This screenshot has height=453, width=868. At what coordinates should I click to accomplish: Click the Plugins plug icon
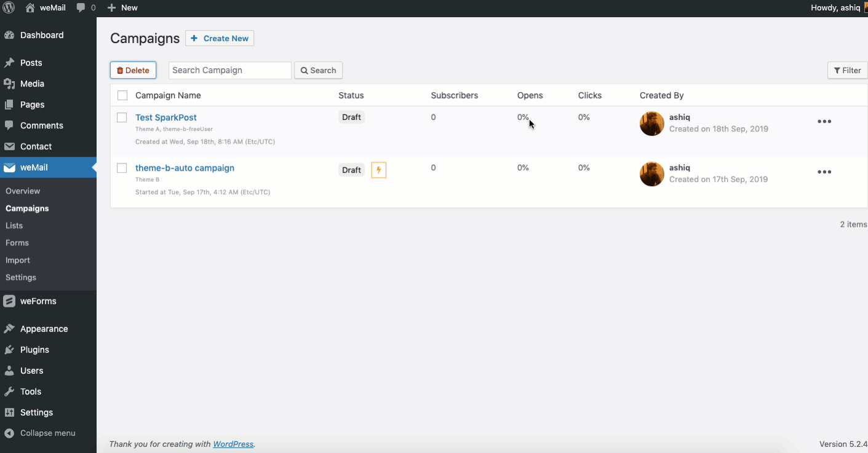[x=9, y=350]
